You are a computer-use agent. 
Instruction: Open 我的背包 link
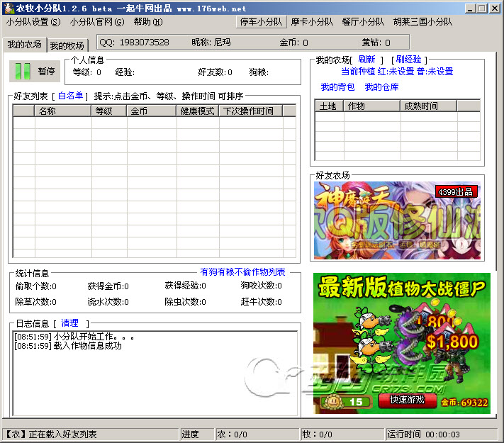click(337, 87)
